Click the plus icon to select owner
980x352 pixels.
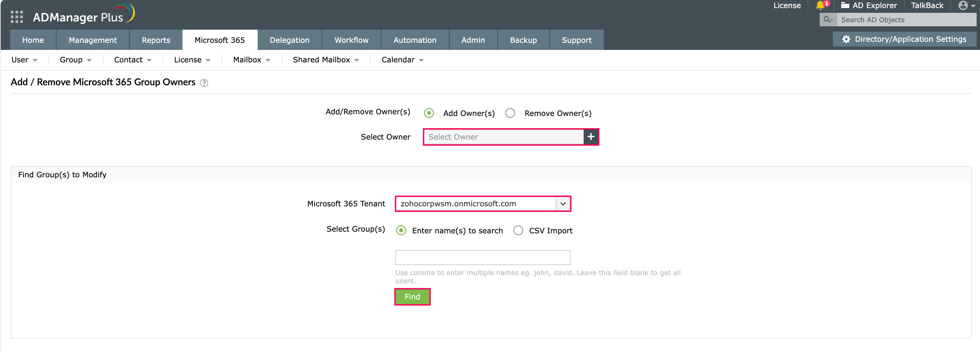[x=591, y=137]
